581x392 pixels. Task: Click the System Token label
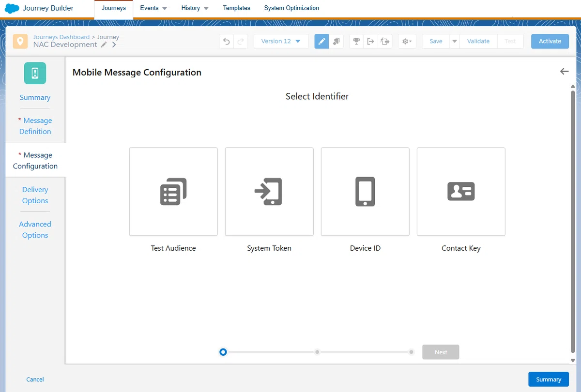coord(269,248)
